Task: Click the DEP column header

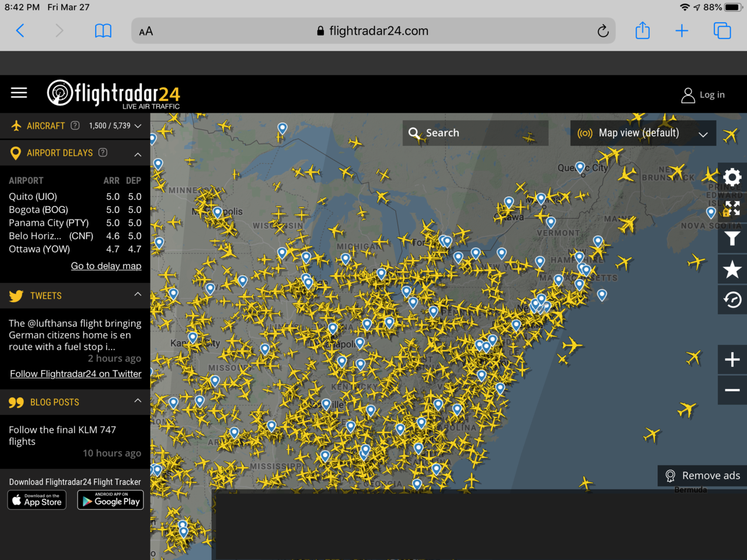Action: pyautogui.click(x=134, y=181)
